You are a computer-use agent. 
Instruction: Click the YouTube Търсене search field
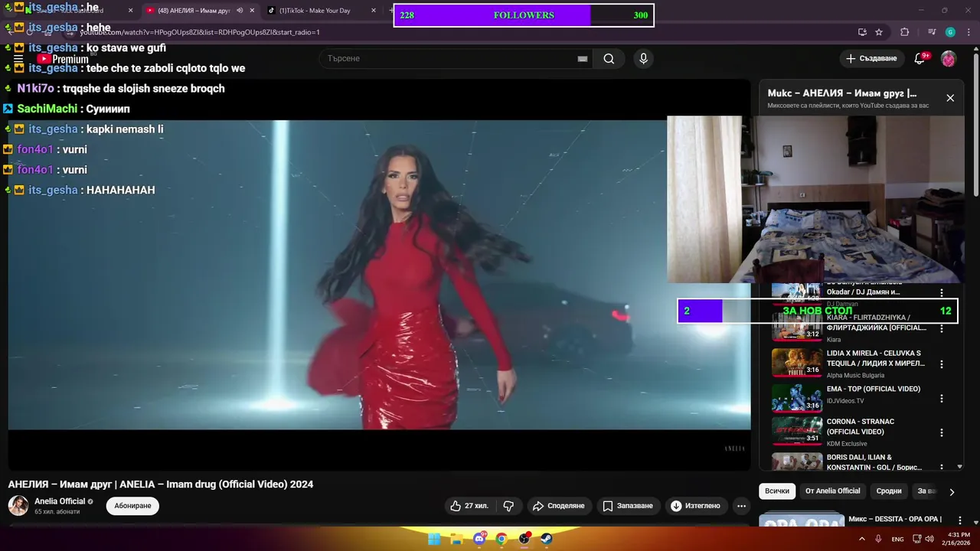[x=448, y=59]
